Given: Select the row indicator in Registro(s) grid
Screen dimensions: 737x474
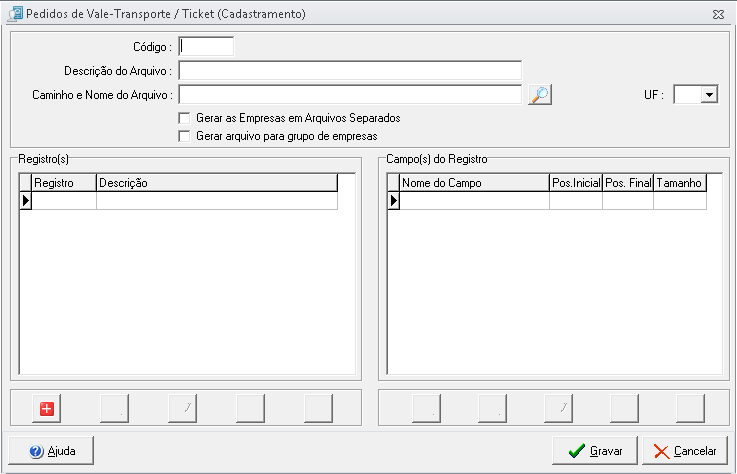Looking at the screenshot, I should point(25,201).
